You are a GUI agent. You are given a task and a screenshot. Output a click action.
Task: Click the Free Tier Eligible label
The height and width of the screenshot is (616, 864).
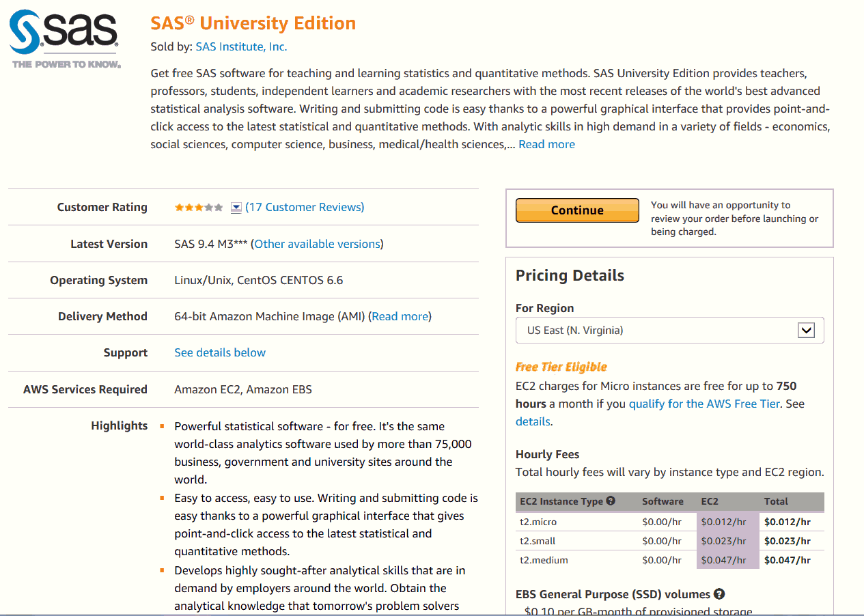(561, 367)
